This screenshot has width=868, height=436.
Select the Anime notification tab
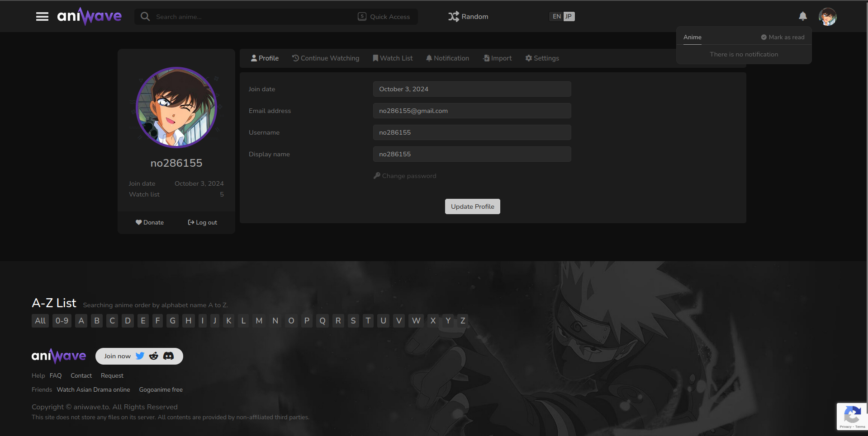coord(693,38)
